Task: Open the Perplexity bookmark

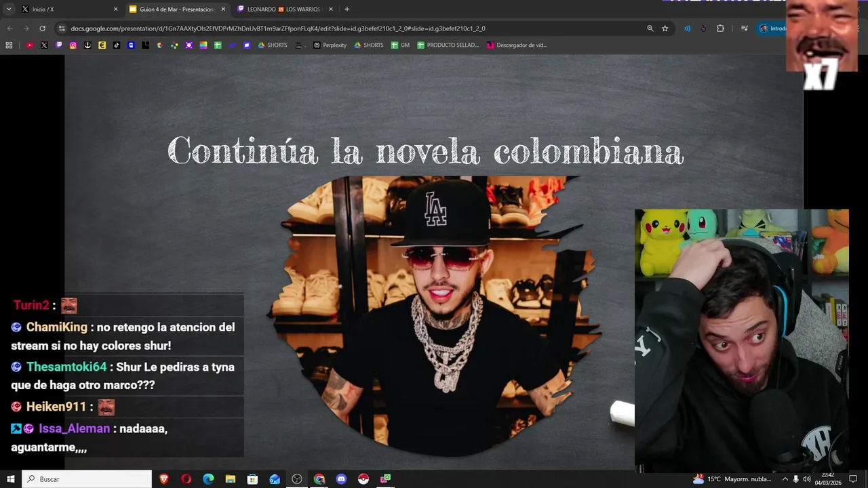Action: [330, 45]
